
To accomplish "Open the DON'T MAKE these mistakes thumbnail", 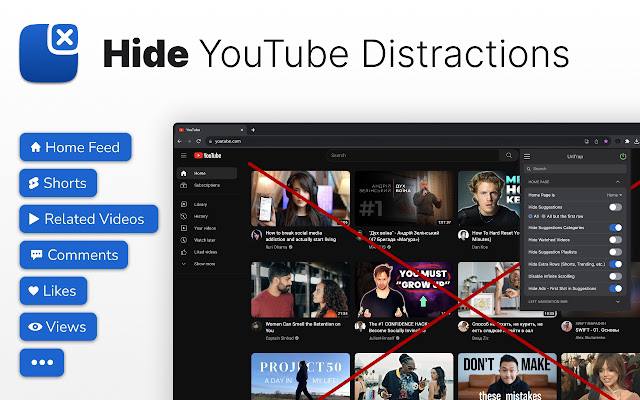I will click(x=507, y=376).
